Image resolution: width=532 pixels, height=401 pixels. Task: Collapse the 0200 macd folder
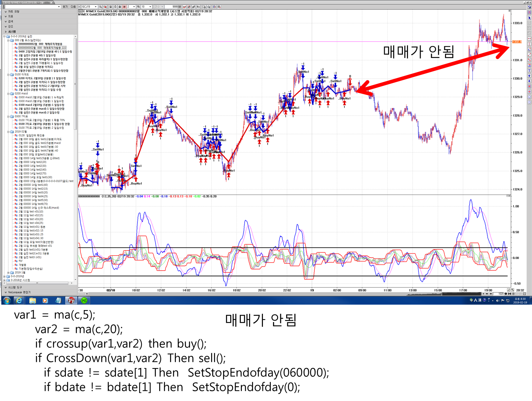coord(8,93)
